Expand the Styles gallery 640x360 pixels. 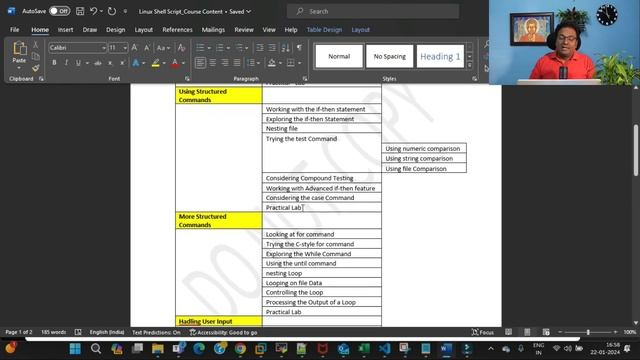[x=470, y=65]
